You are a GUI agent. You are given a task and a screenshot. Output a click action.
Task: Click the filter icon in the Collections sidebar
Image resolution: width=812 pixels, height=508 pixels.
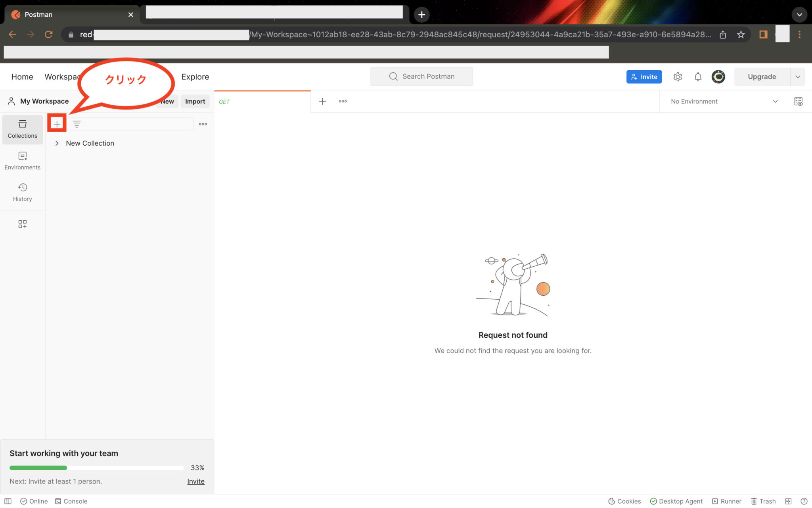[x=77, y=124]
